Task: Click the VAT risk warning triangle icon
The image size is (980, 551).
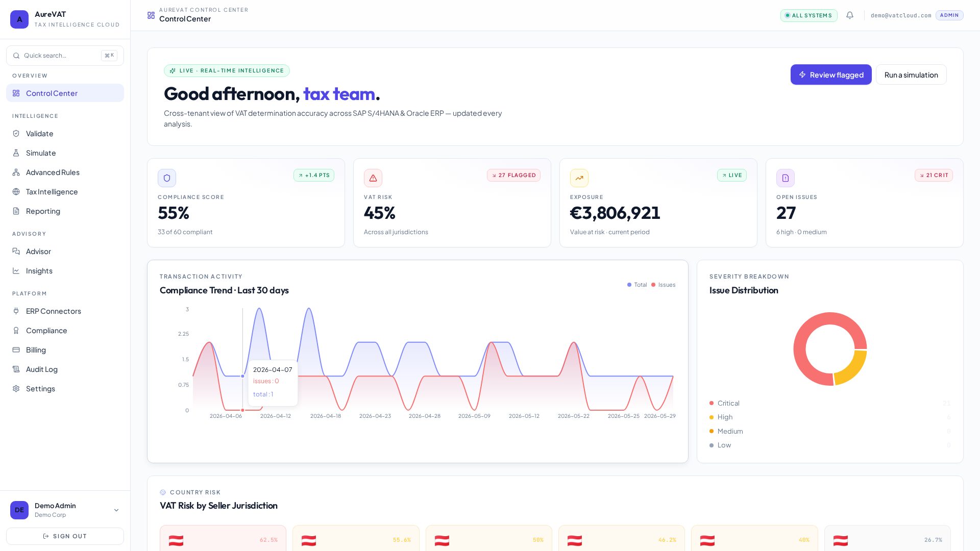Action: click(x=373, y=178)
